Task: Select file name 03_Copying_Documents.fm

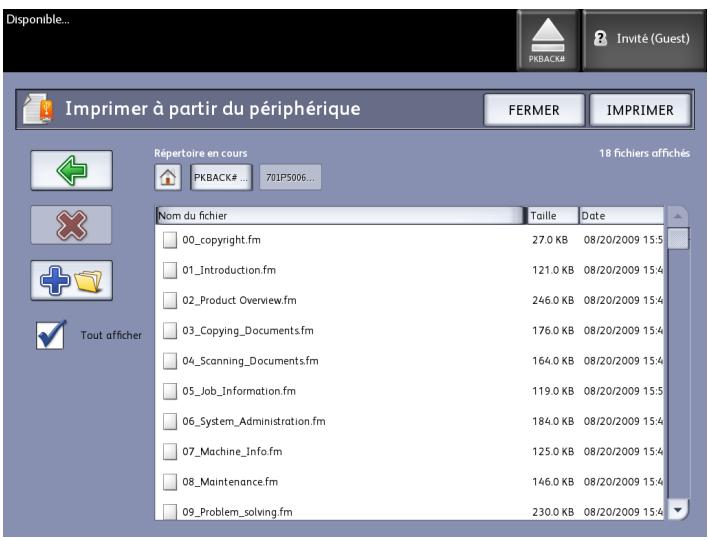Action: (248, 331)
